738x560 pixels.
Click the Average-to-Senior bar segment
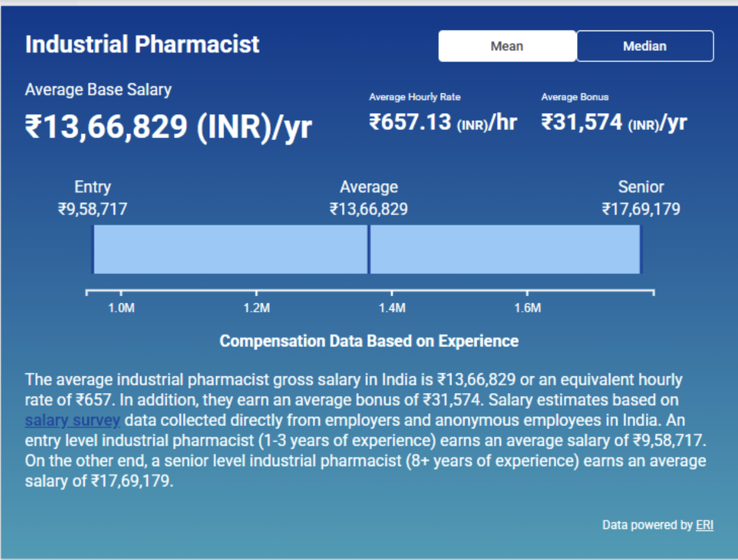(x=505, y=249)
